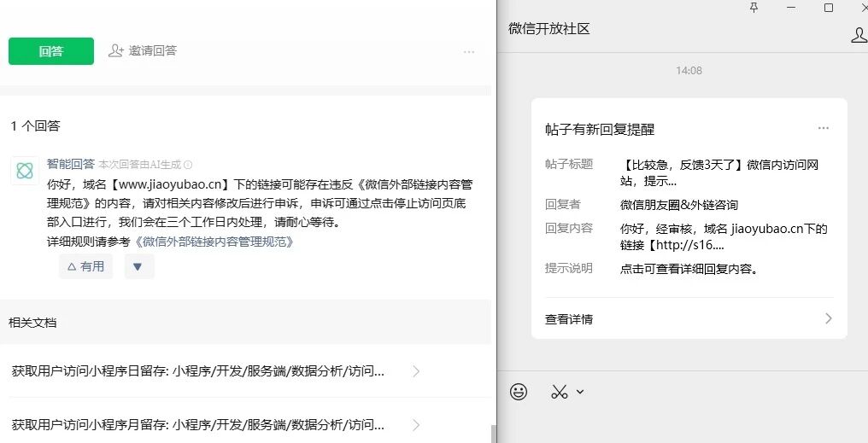Open the post's three-dot menu beside 邀请回答
Viewport: 868px width, 443px height.
click(x=469, y=52)
